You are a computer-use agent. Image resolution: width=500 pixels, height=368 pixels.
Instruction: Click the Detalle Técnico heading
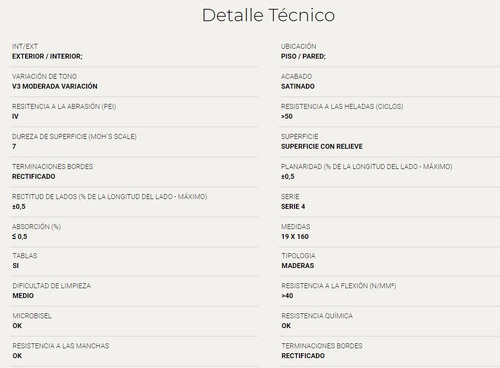(268, 15)
